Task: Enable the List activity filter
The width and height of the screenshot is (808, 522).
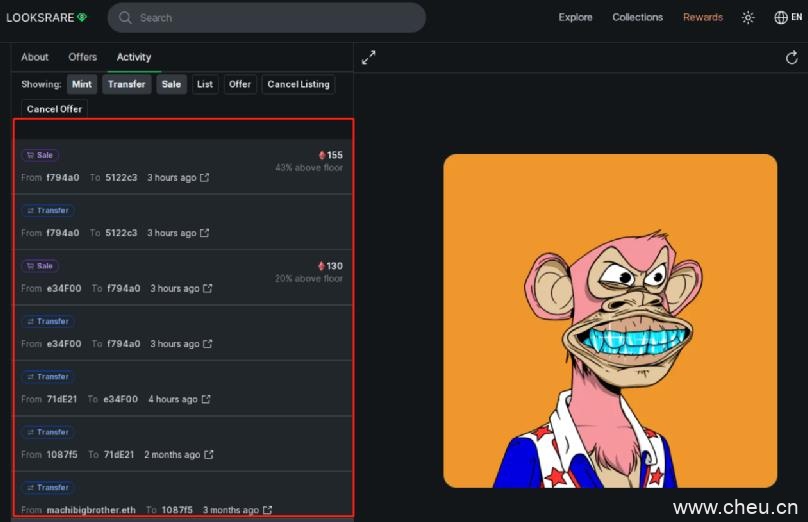Action: [x=205, y=85]
